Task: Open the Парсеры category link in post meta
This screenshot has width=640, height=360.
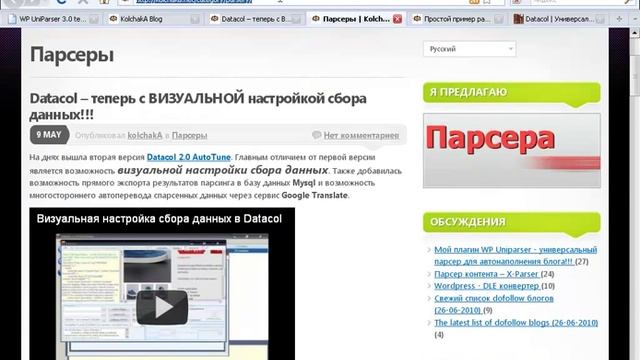Action: pyautogui.click(x=189, y=135)
